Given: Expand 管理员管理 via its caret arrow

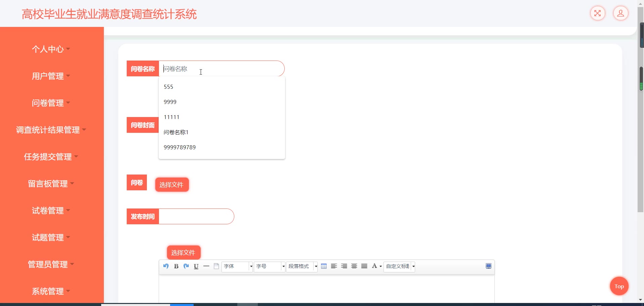Looking at the screenshot, I should [72, 264].
